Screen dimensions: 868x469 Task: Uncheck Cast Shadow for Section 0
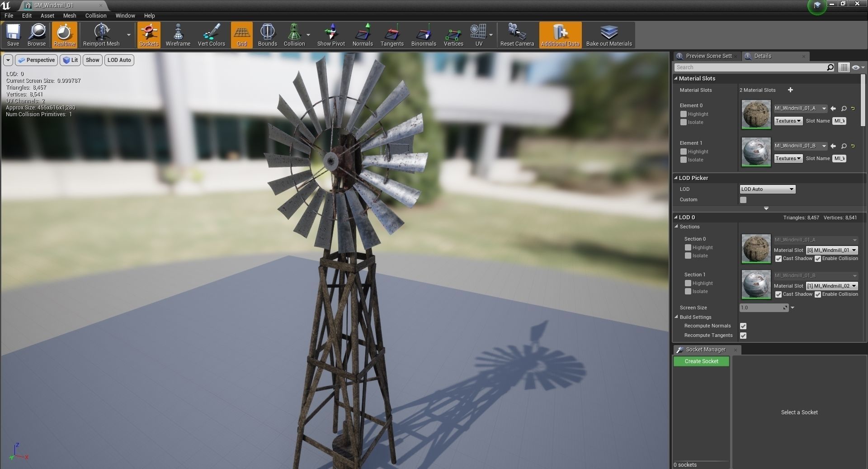point(778,259)
